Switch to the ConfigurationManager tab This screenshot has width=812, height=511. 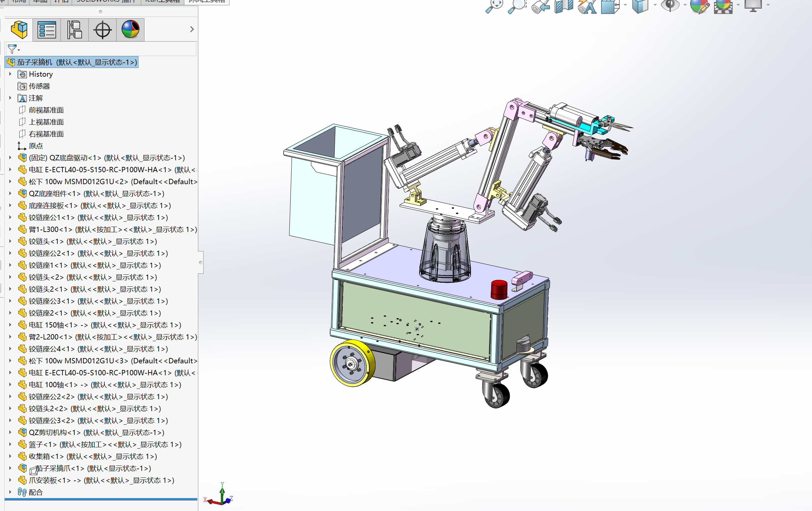point(74,30)
